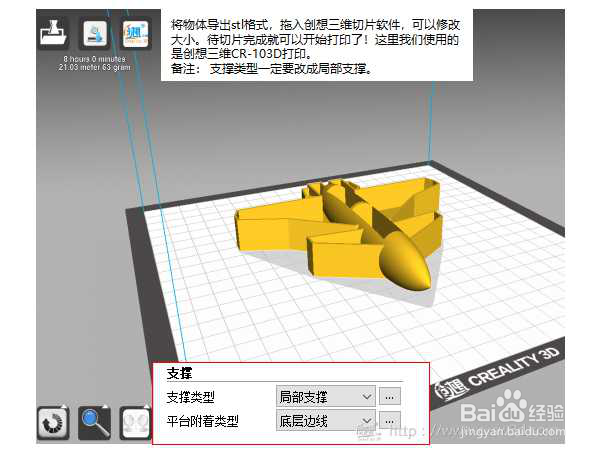Click the Creality share icon at top
Image resolution: width=600 pixels, height=453 pixels.
136,33
